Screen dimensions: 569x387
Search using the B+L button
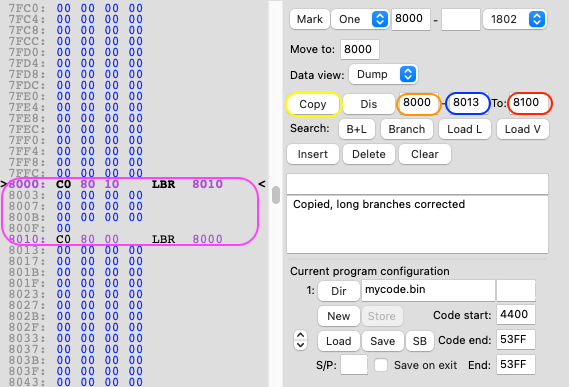(356, 129)
